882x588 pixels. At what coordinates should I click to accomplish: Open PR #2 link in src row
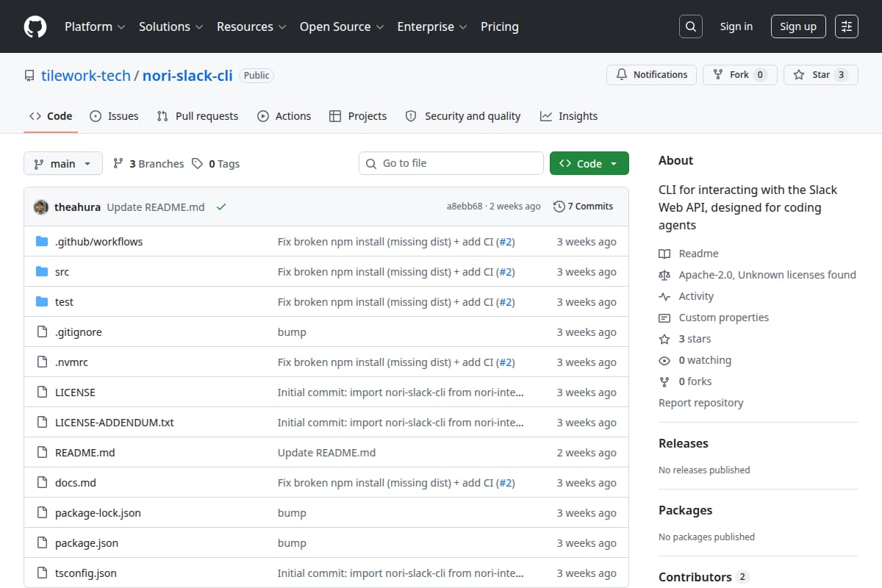pos(506,272)
